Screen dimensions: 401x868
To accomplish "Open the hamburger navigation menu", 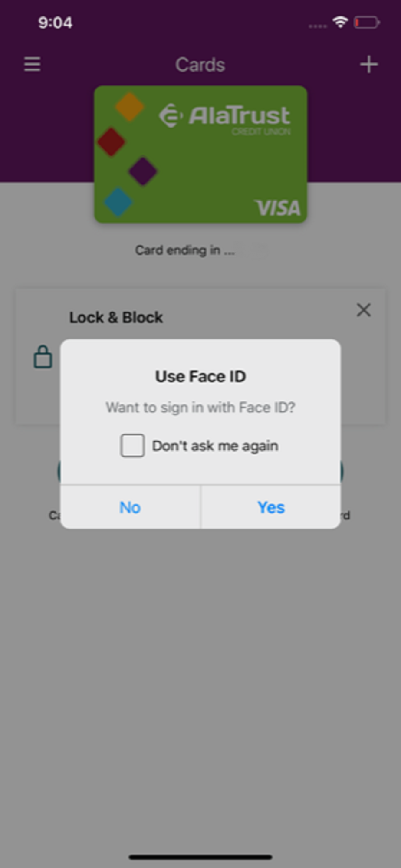I will tap(32, 64).
